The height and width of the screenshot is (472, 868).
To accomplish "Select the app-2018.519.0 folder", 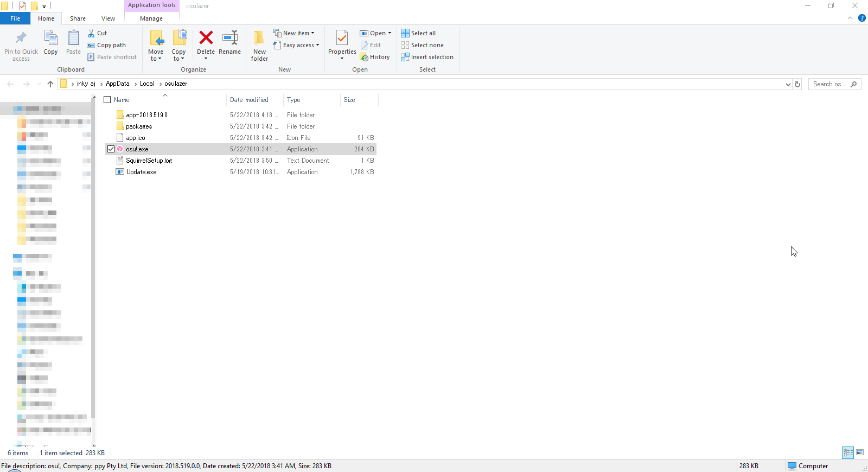I will point(146,115).
